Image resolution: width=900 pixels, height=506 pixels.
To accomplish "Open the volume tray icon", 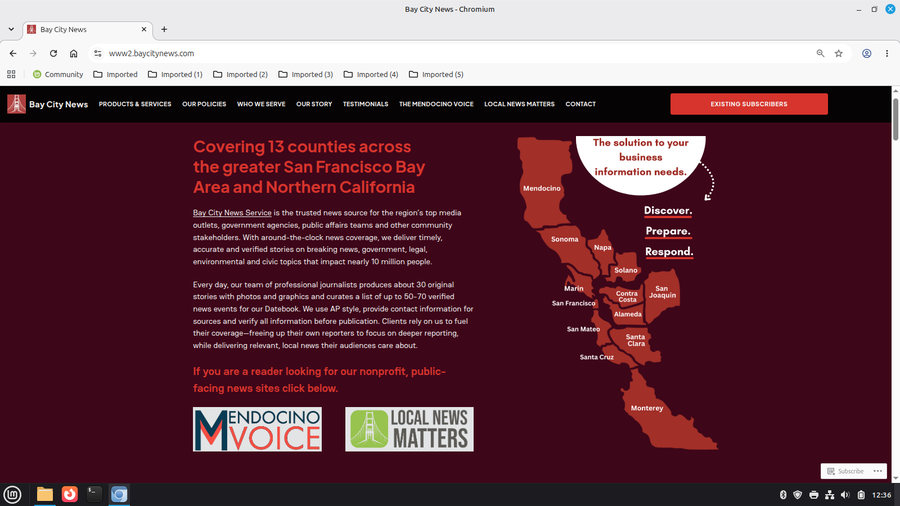I will tap(845, 495).
